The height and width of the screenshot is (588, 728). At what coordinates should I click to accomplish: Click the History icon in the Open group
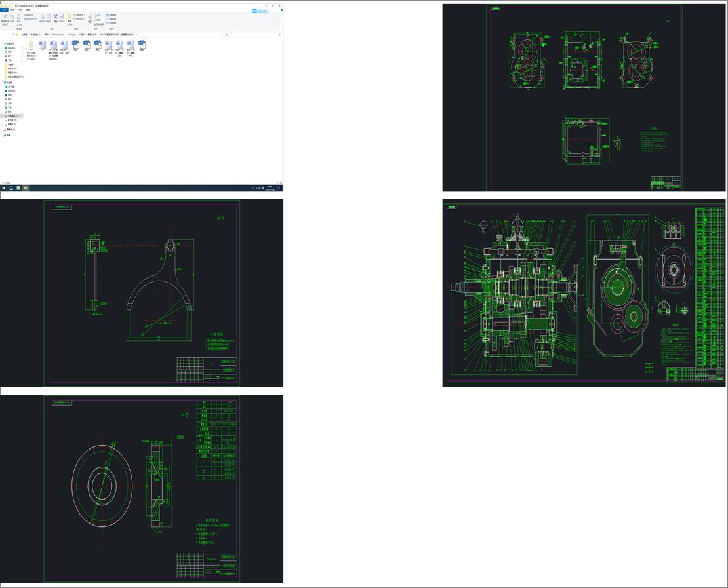[x=98, y=24]
